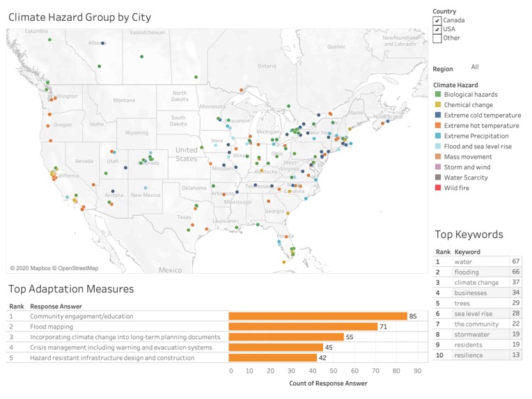Uncheck the Canada country checkbox
The image size is (532, 399).
click(x=437, y=20)
